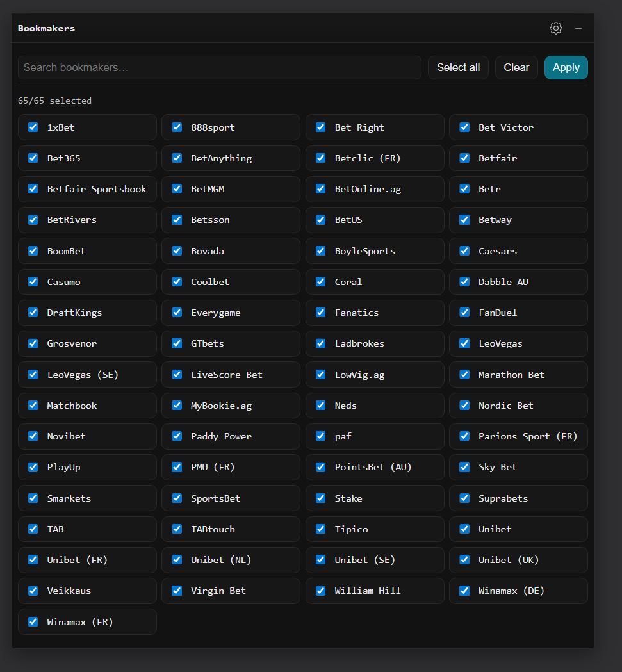Uncheck the PointsBet (AU) checkbox
This screenshot has height=672, width=622.
321,467
